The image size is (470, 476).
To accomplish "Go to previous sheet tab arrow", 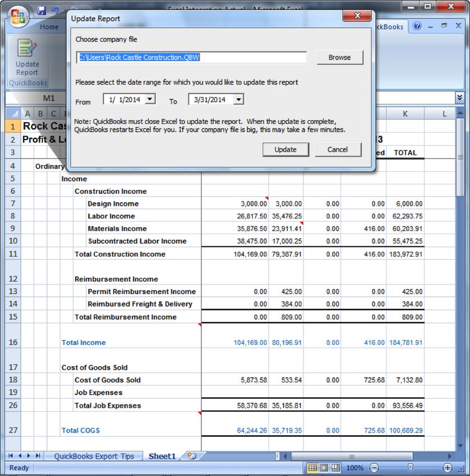I will pyautogui.click(x=20, y=456).
